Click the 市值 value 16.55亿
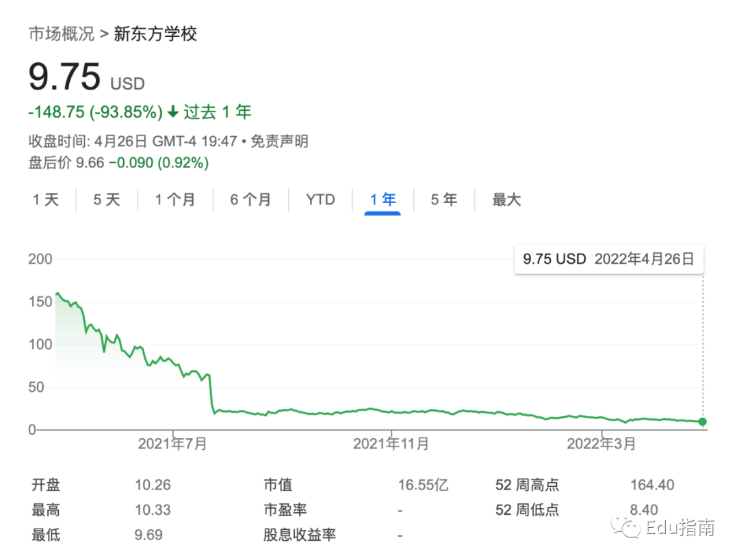Screen dimensions: 739x560 click(424, 485)
